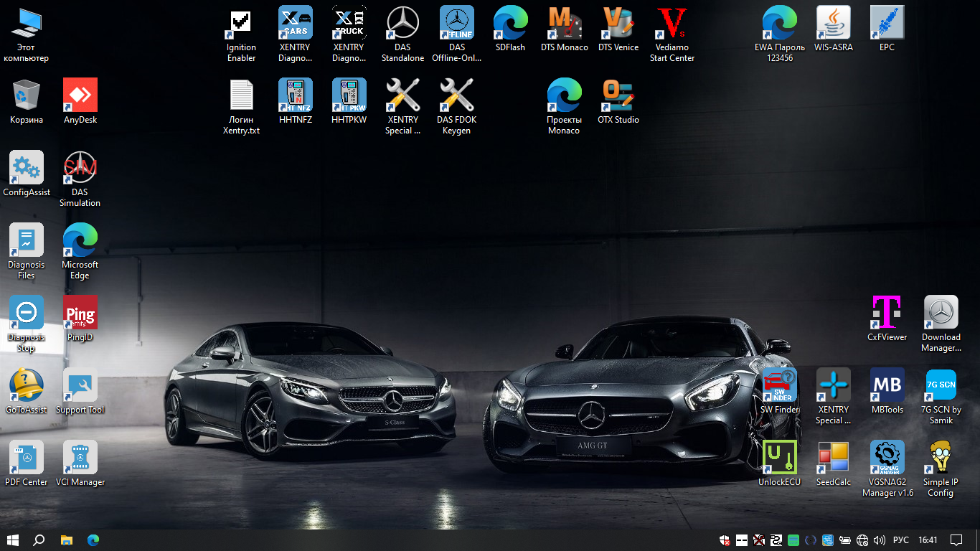Open File Explorer from the taskbar
This screenshot has height=551, width=980.
click(x=66, y=540)
